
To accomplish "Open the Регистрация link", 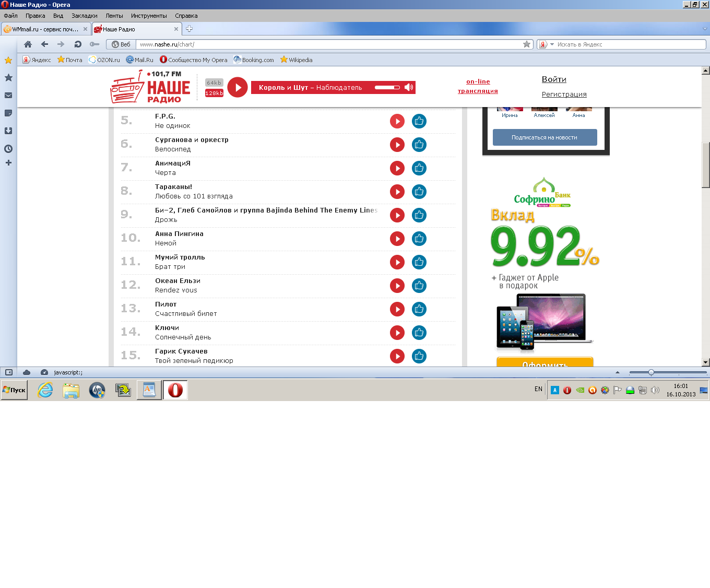I will point(564,95).
